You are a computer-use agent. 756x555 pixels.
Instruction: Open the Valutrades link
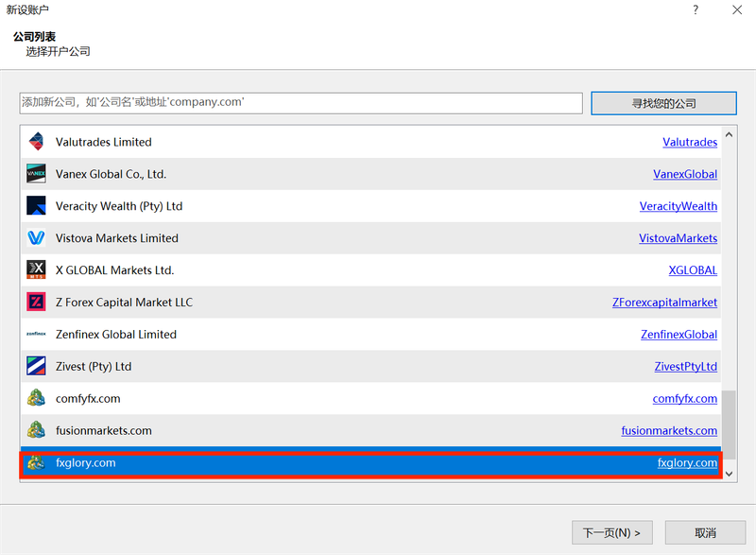point(690,142)
